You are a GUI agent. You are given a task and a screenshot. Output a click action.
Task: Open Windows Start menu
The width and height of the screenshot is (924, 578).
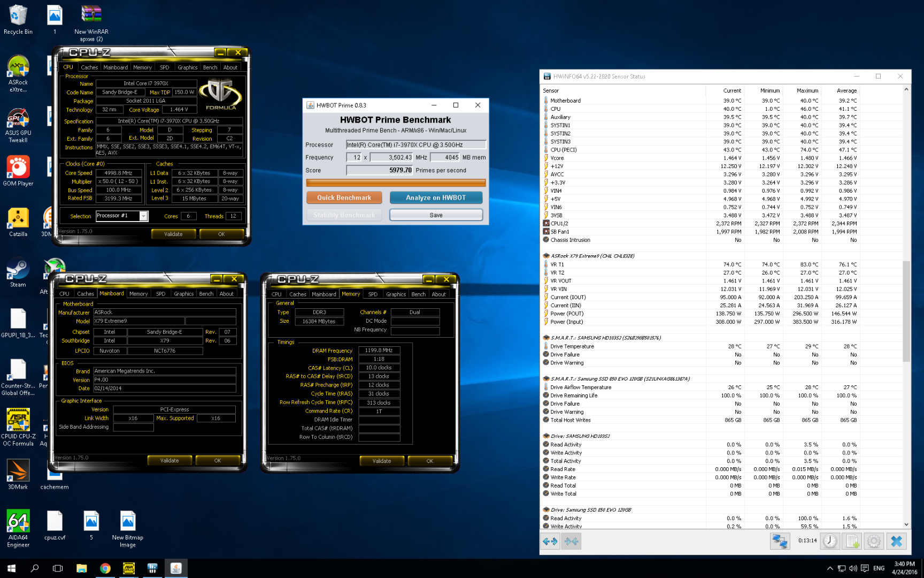[12, 568]
